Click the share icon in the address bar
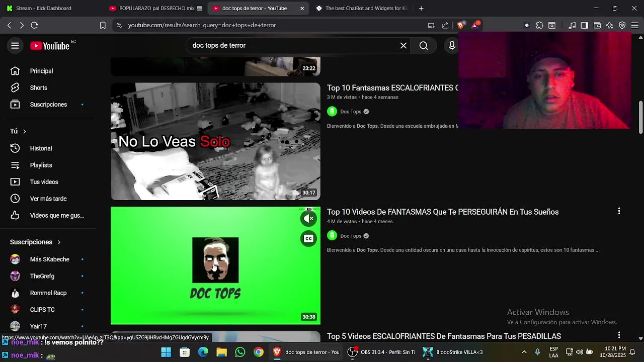The image size is (644, 362). point(445,25)
